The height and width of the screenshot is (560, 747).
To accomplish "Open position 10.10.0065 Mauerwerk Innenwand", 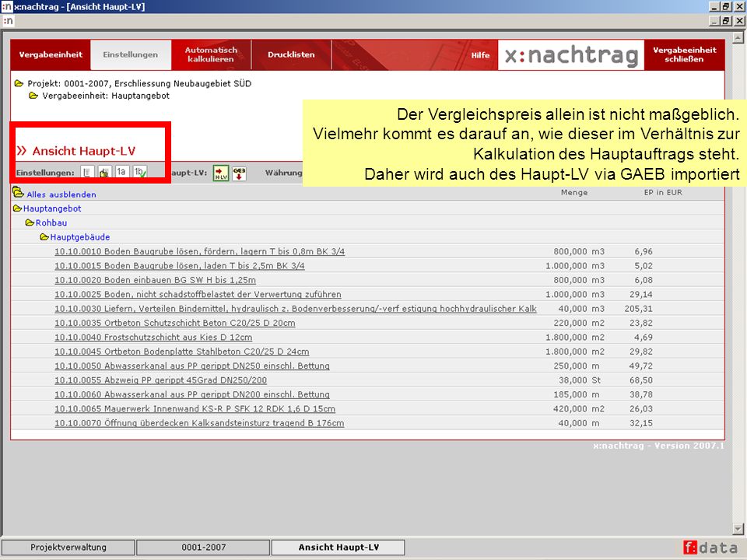I will [x=195, y=408].
